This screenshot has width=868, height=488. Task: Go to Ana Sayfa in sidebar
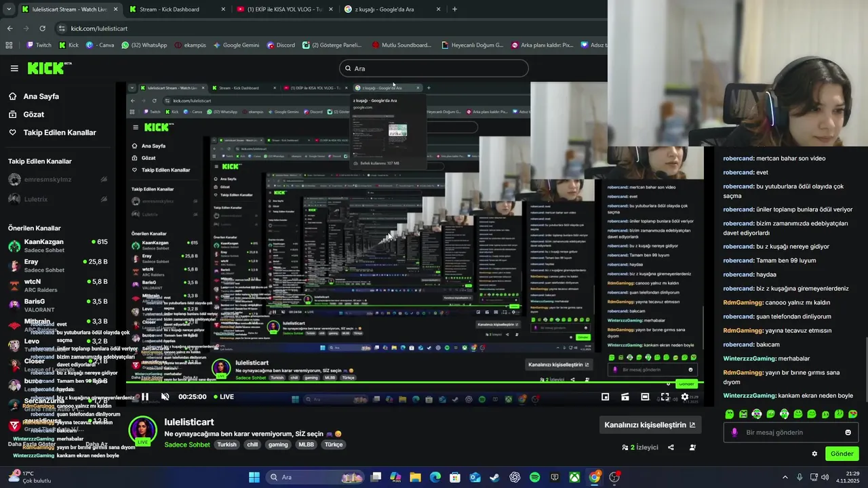tap(41, 96)
